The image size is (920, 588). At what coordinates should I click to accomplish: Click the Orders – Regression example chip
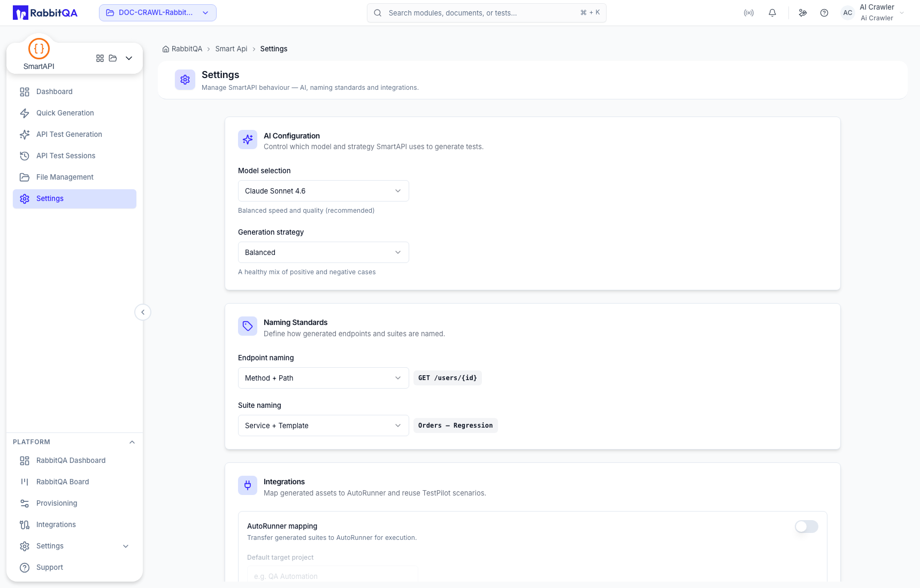pyautogui.click(x=456, y=425)
